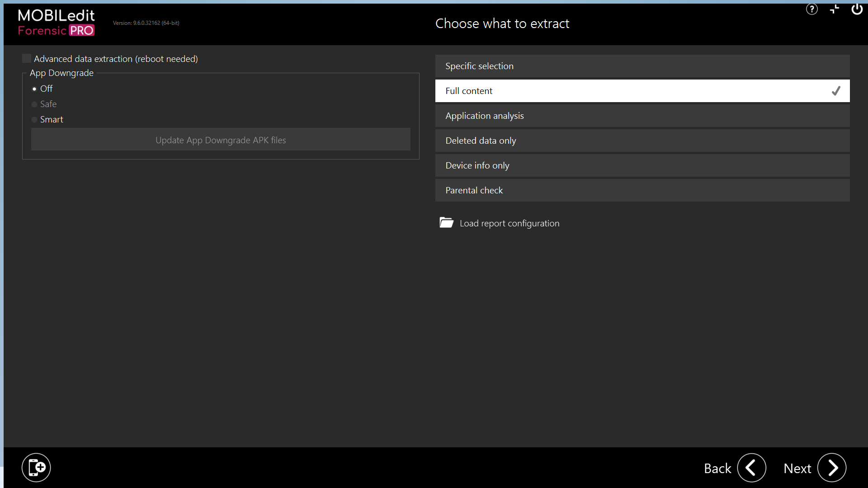Choose Specific selection extraction option

point(642,66)
